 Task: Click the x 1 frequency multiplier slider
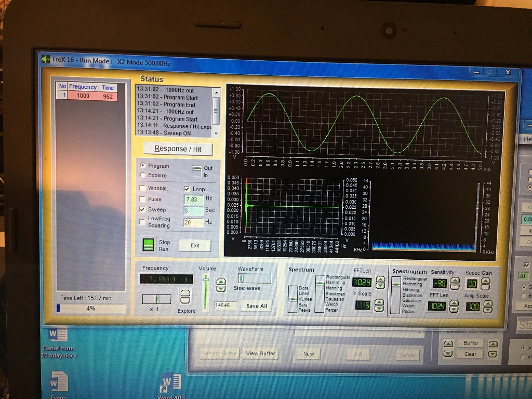[156, 299]
